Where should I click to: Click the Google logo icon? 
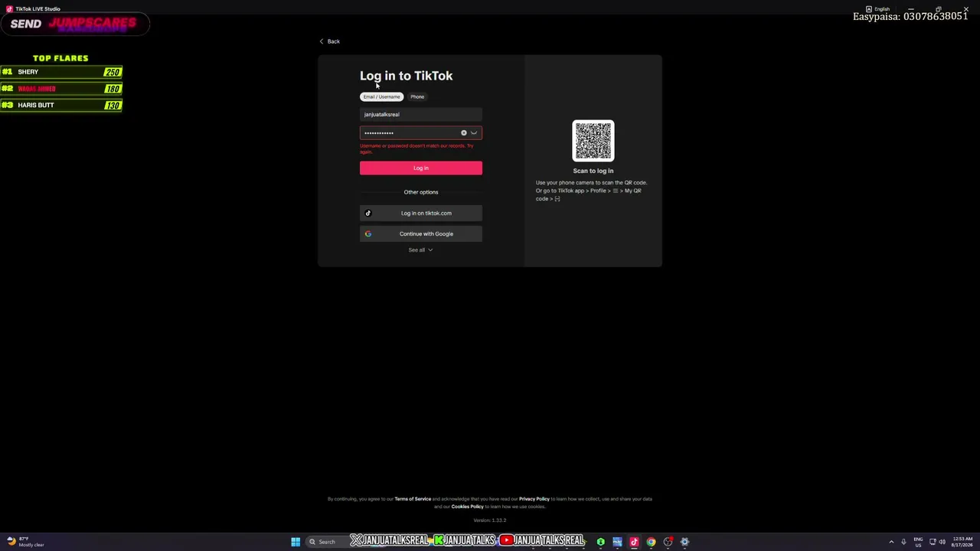[368, 234]
